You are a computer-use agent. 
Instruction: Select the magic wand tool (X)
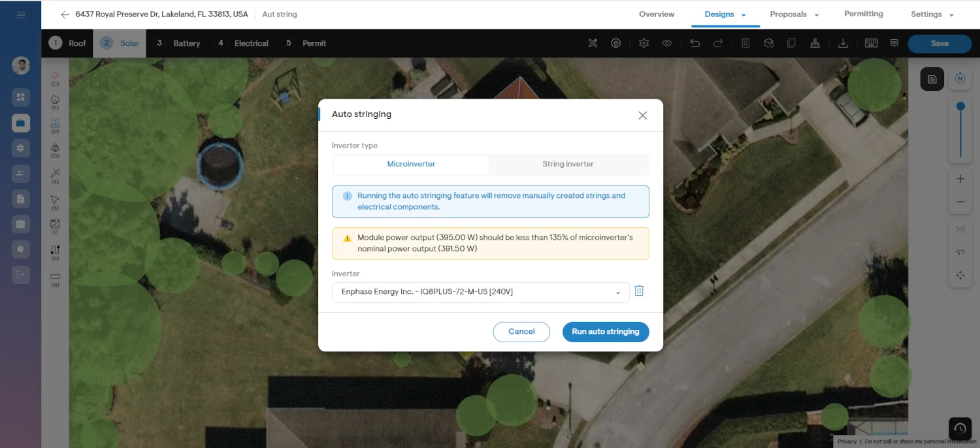point(55,174)
